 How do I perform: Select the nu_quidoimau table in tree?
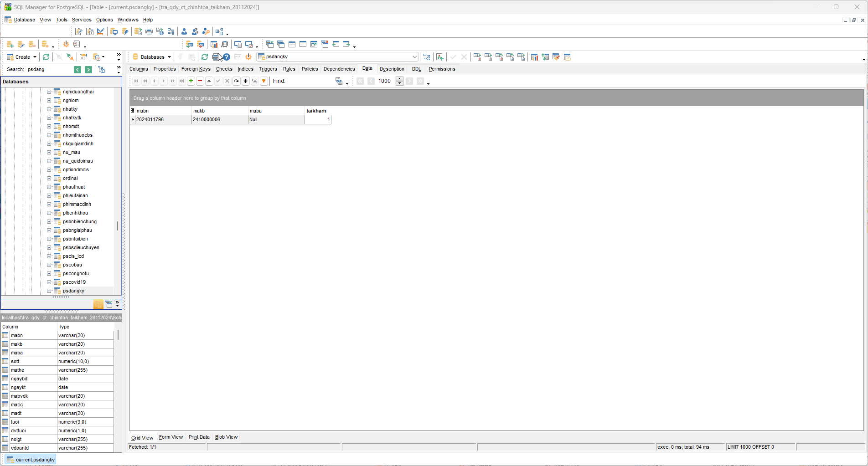click(x=78, y=161)
